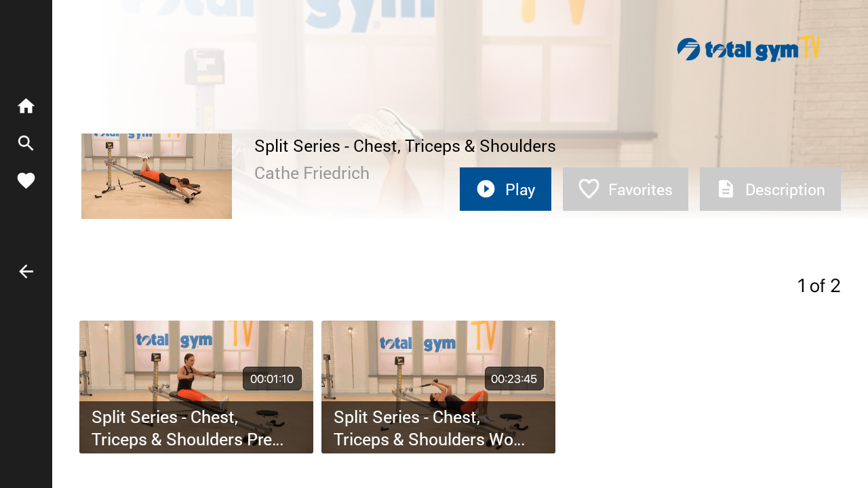Click the 1 of 2 item counter
Viewport: 868px width, 488px height.
[x=818, y=285]
